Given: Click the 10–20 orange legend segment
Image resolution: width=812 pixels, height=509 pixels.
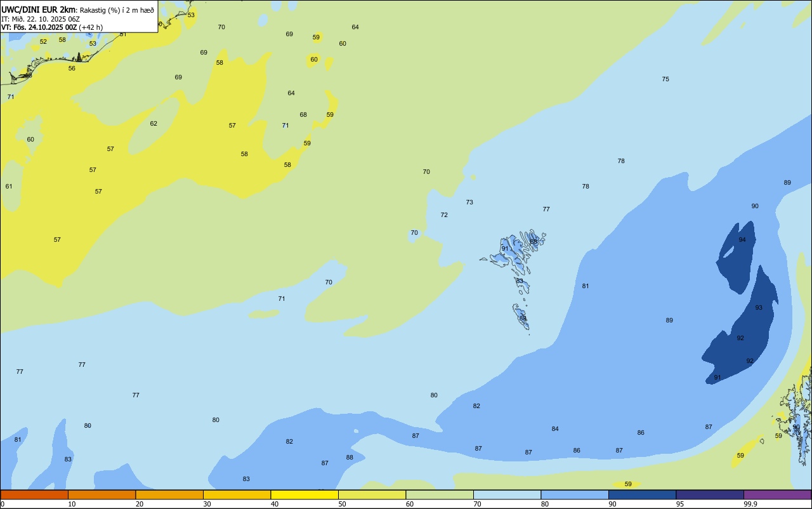Looking at the screenshot, I should click(101, 494).
